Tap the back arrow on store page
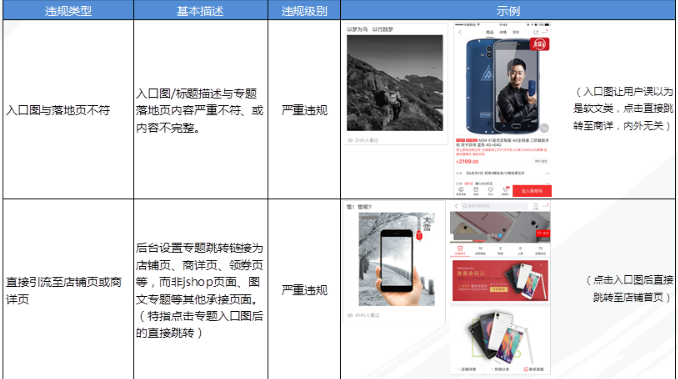This screenshot has width=678, height=379. coord(456,206)
